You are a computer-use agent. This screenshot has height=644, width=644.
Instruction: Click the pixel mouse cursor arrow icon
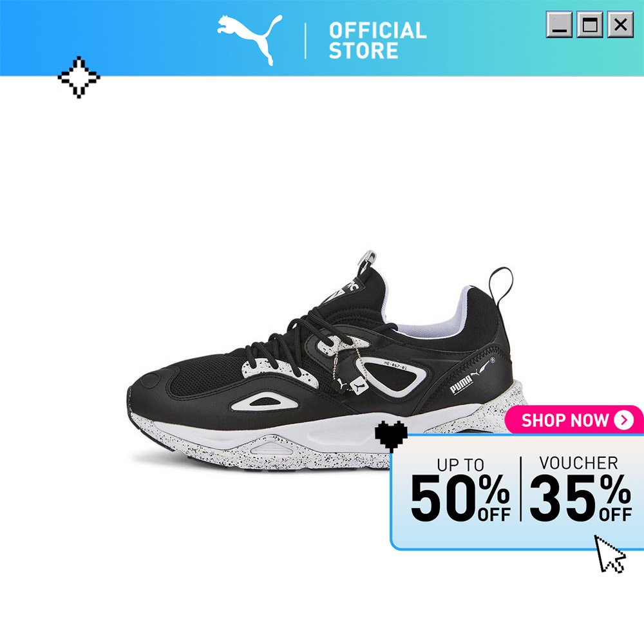pos(610,554)
